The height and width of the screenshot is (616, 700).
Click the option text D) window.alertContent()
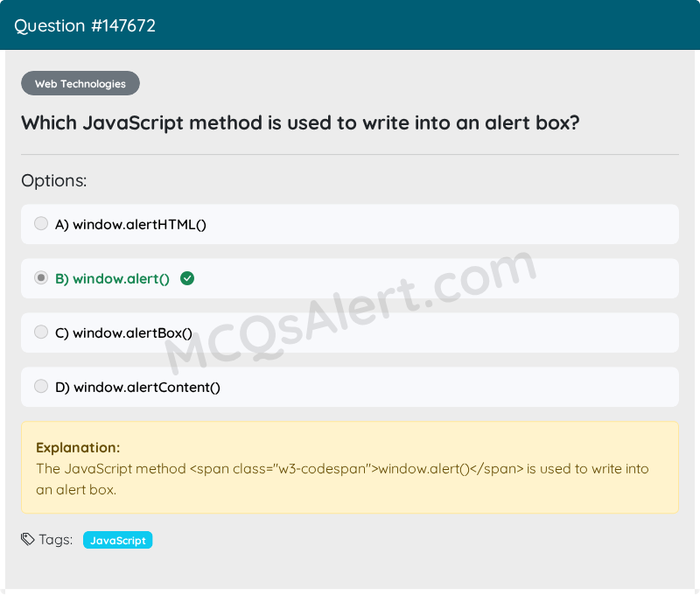coord(137,388)
